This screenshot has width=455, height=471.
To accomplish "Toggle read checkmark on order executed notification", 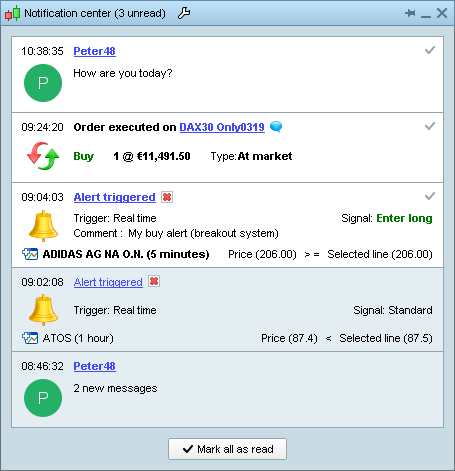I will point(430,126).
